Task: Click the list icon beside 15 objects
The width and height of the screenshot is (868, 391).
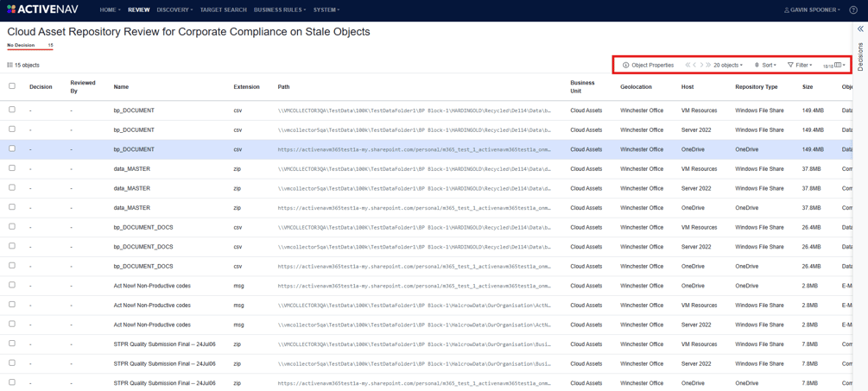Action: (10, 66)
